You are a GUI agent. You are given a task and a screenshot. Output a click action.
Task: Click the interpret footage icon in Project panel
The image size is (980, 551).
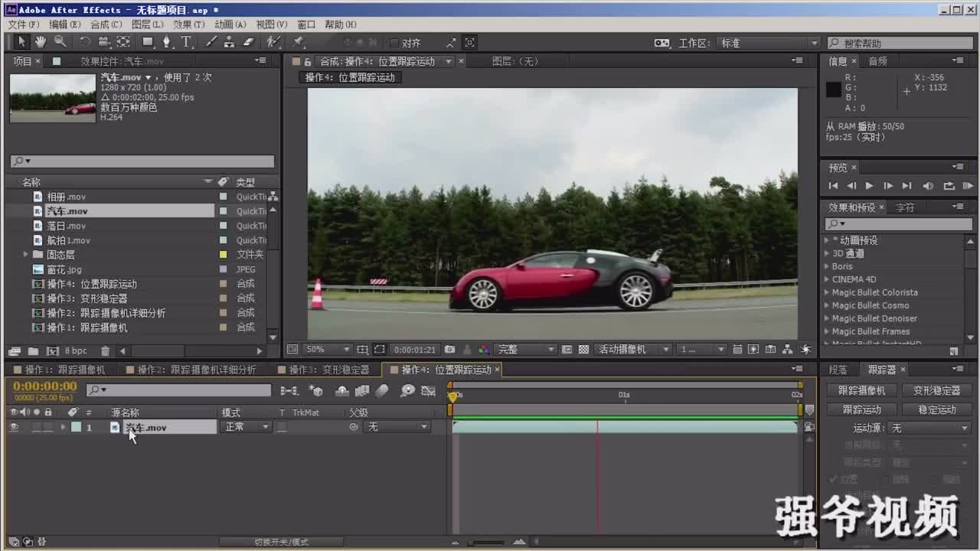click(x=15, y=351)
